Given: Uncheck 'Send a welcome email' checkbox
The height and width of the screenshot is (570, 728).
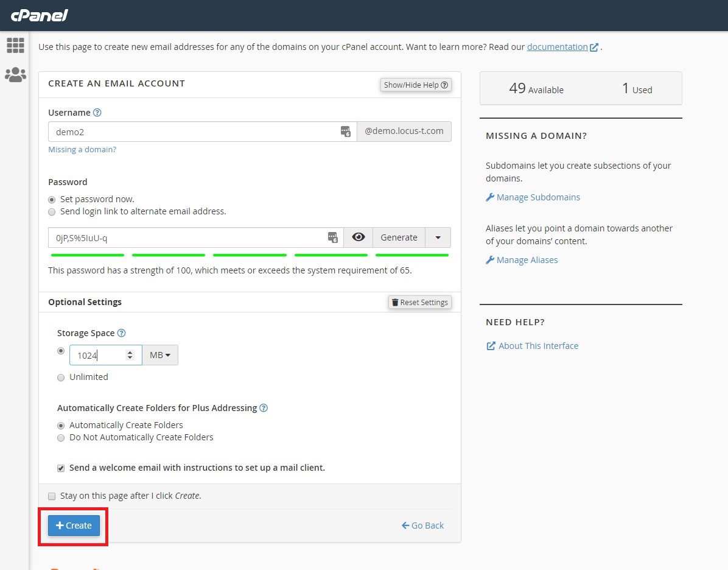Looking at the screenshot, I should click(61, 468).
